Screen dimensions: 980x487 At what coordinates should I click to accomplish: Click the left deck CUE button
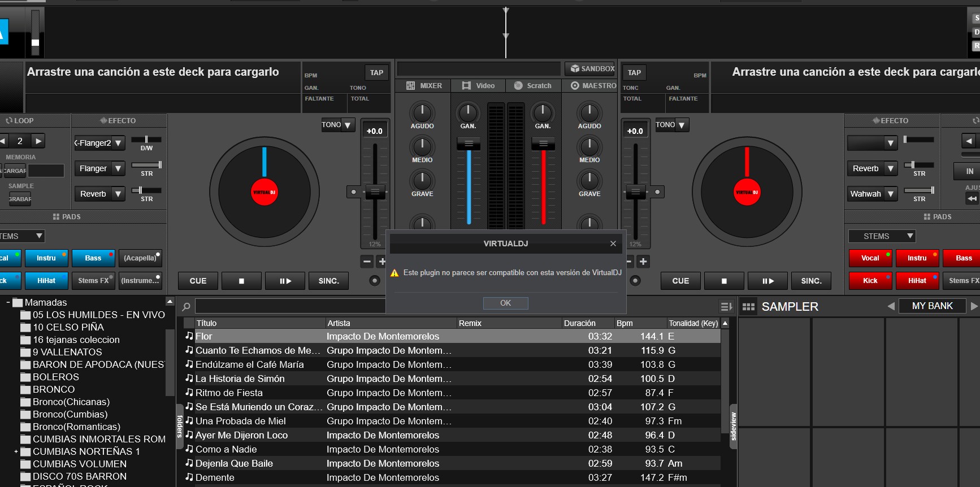pyautogui.click(x=198, y=281)
